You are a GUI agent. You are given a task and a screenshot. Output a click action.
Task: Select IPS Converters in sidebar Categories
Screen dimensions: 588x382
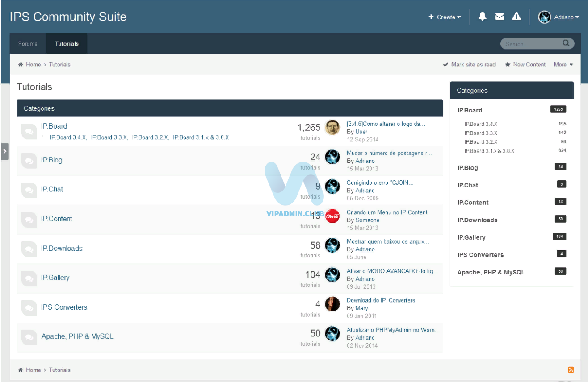(480, 255)
